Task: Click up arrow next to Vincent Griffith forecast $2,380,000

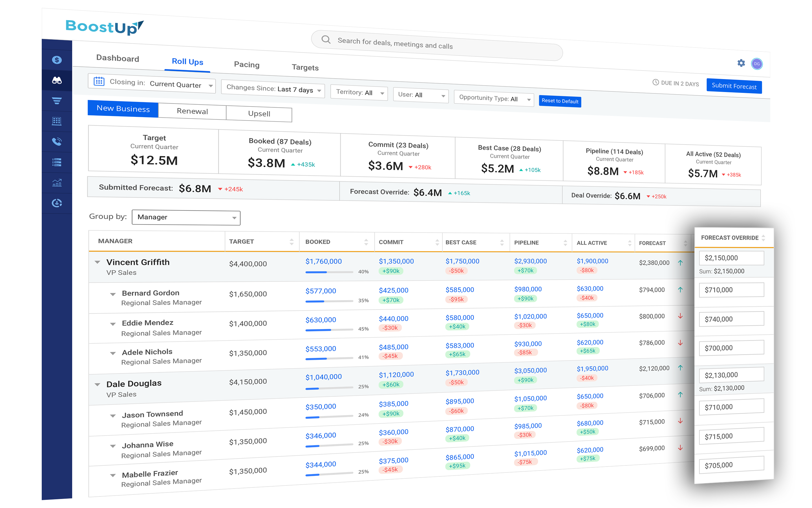Action: 680,263
